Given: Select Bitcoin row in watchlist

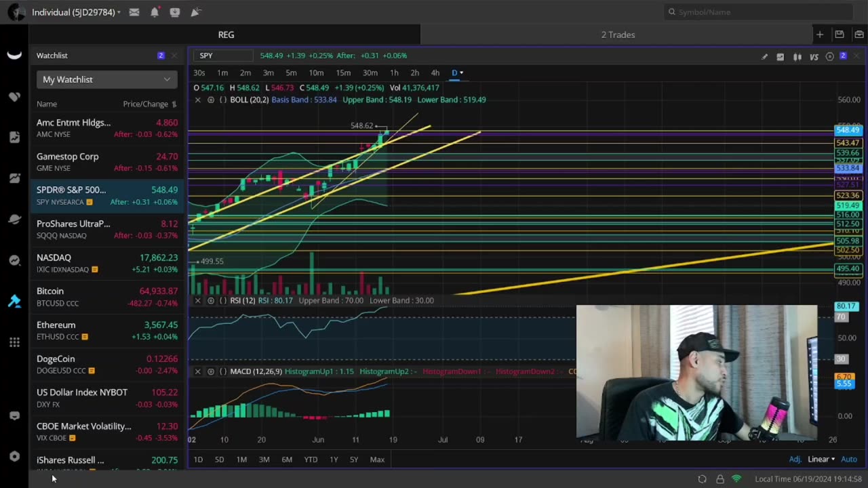Looking at the screenshot, I should 107,297.
